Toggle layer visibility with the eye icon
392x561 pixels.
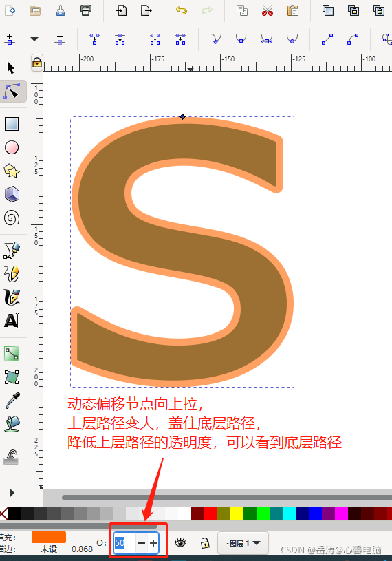[179, 542]
